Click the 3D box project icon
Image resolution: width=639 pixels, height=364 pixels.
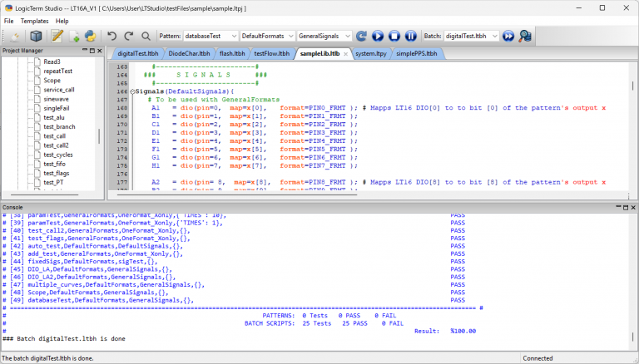pyautogui.click(x=36, y=36)
